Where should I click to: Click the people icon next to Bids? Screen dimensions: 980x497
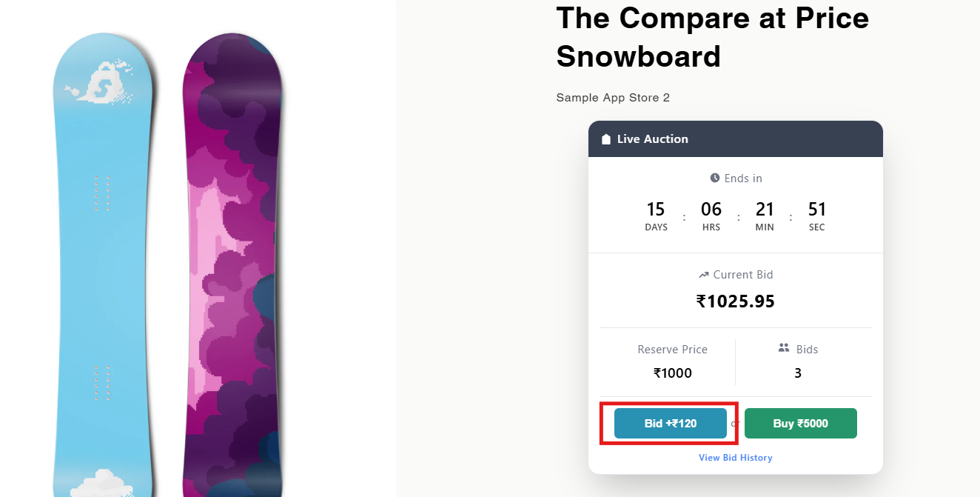point(784,348)
